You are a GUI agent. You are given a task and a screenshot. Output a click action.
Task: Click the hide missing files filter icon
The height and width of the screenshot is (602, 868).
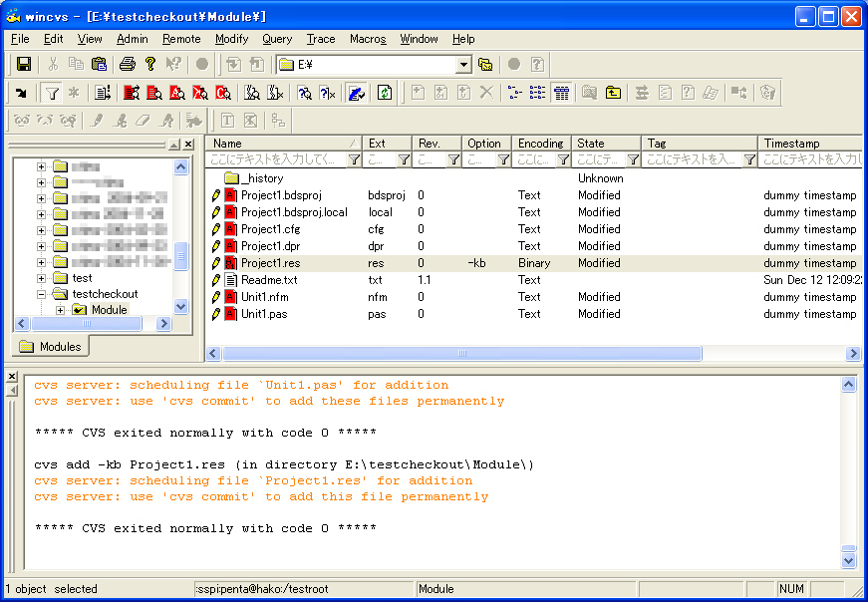point(328,93)
